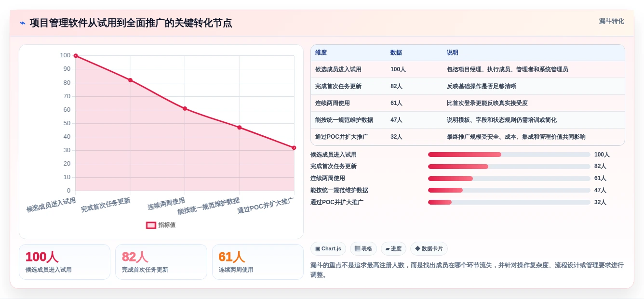Click description starting with 包括项目经理
The height and width of the screenshot is (299, 644).
tap(507, 69)
